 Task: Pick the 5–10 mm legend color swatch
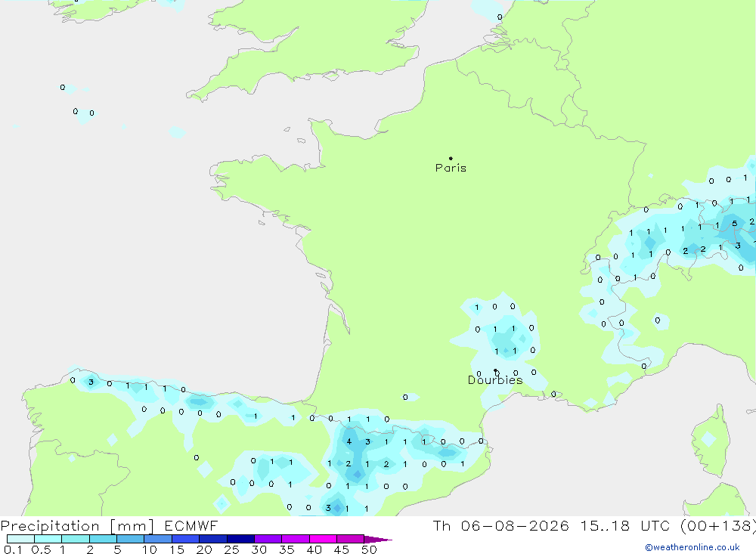130,539
